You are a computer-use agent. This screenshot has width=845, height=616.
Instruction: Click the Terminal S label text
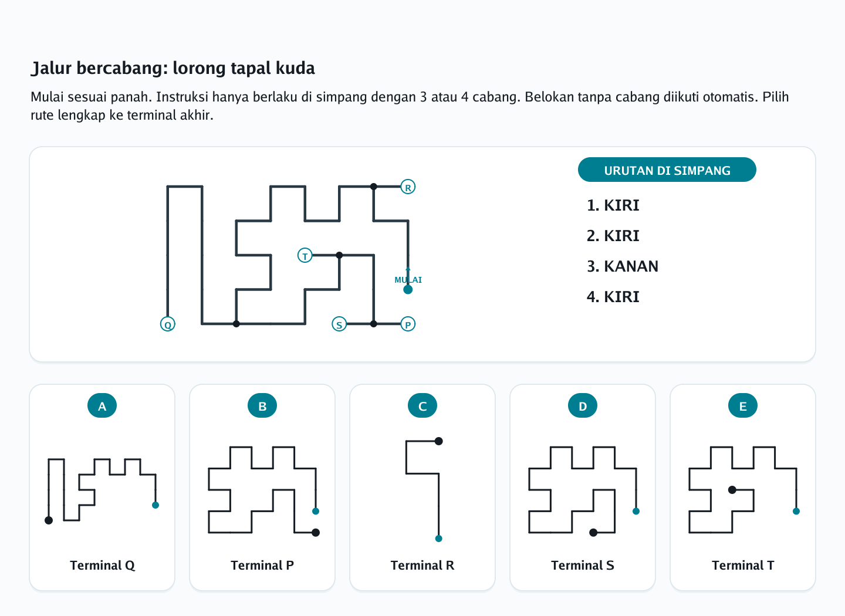click(583, 566)
